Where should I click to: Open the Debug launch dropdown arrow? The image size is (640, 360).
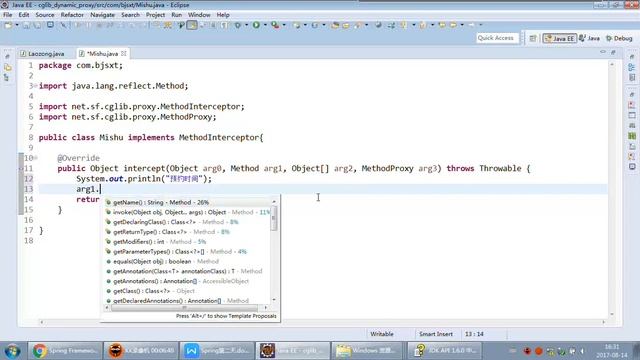tap(246, 25)
